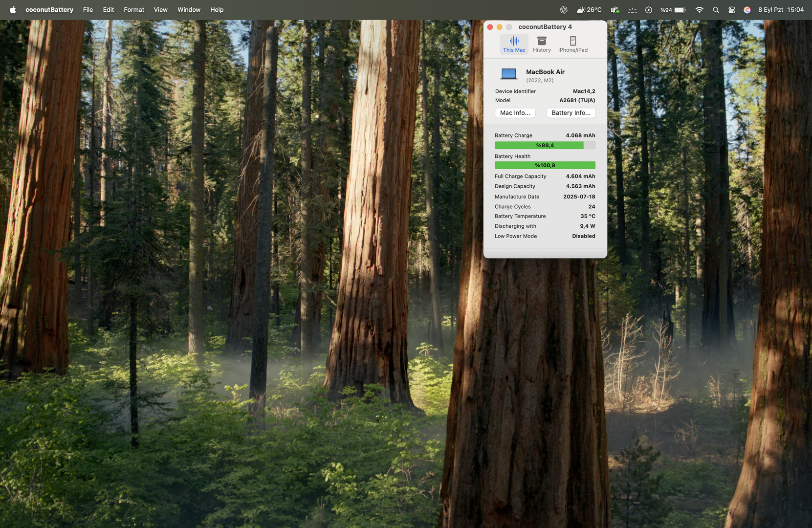Open the Window menu

189,10
